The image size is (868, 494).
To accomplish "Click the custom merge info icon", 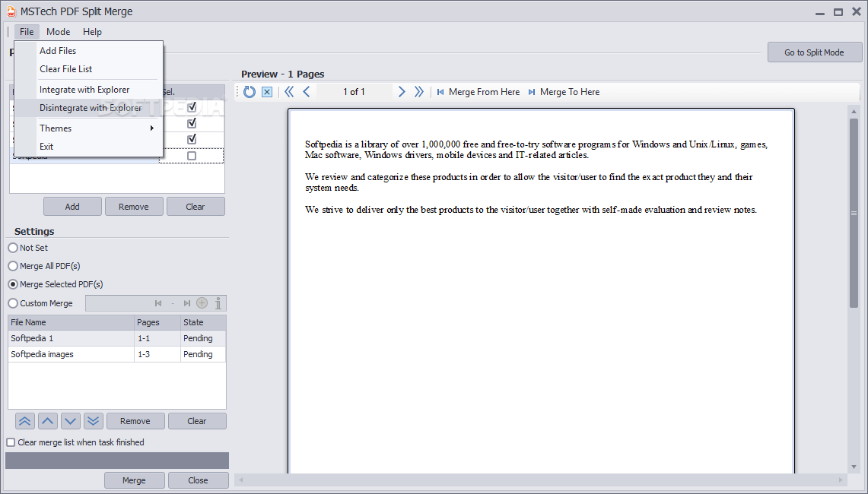I will 218,303.
